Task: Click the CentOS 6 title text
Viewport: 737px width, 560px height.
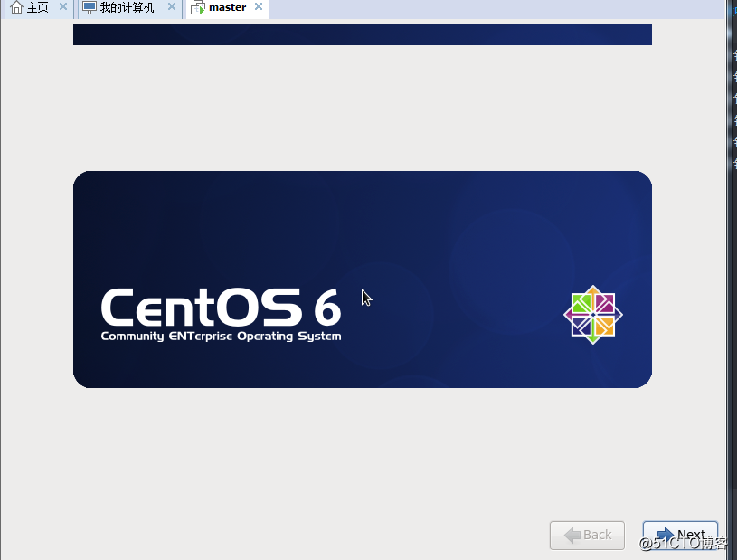Action: click(x=221, y=308)
